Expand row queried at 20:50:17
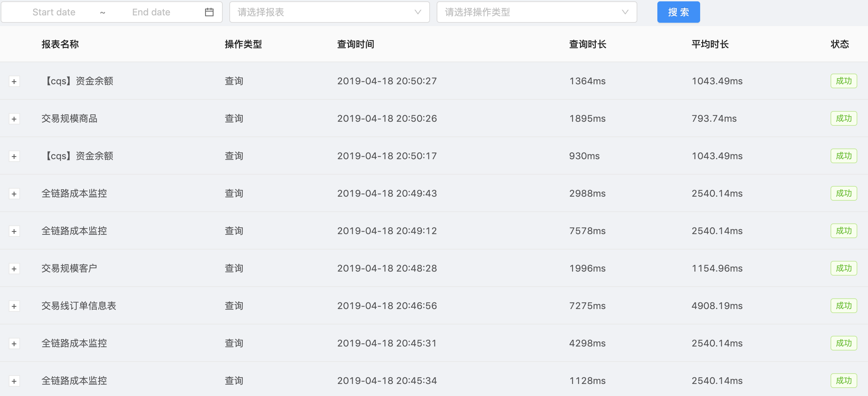 (14, 157)
